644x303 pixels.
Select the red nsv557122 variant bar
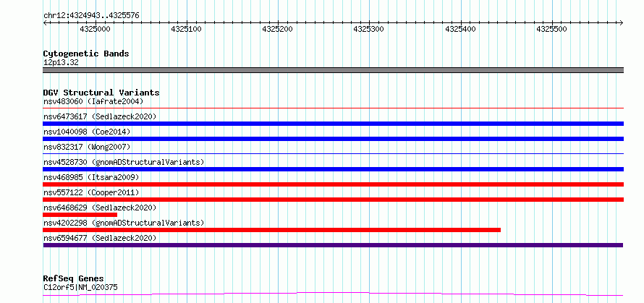334,200
